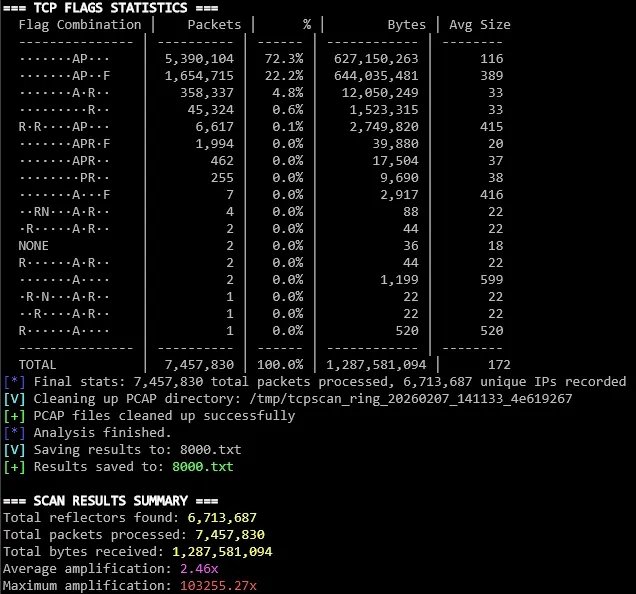Click packets value 1,654,715
The height and width of the screenshot is (594, 636).
coord(199,76)
